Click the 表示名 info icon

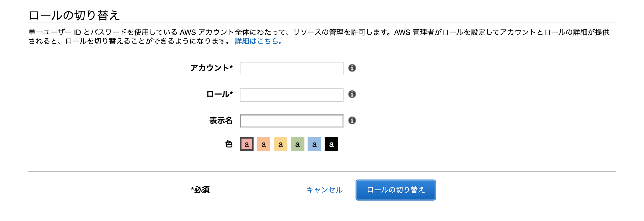tap(352, 120)
